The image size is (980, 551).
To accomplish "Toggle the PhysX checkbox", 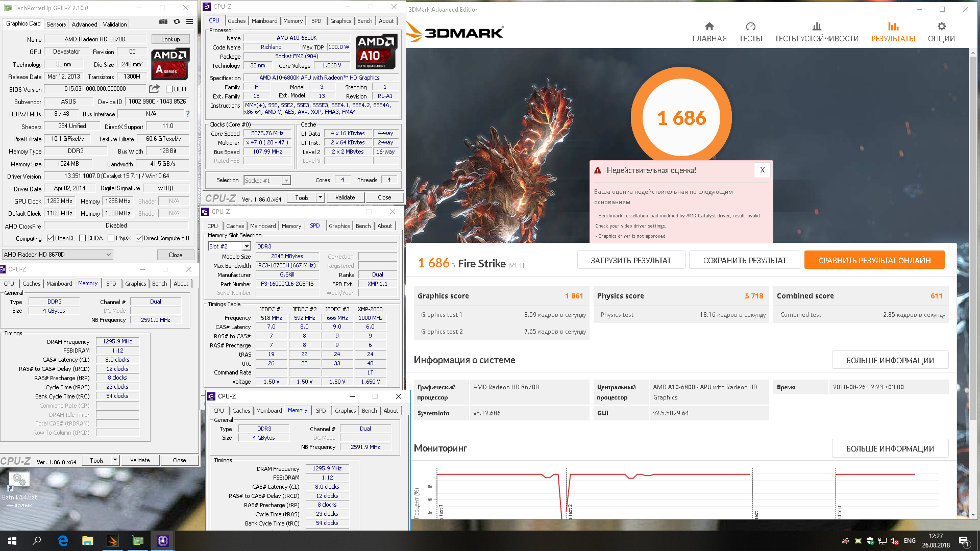I will click(111, 238).
